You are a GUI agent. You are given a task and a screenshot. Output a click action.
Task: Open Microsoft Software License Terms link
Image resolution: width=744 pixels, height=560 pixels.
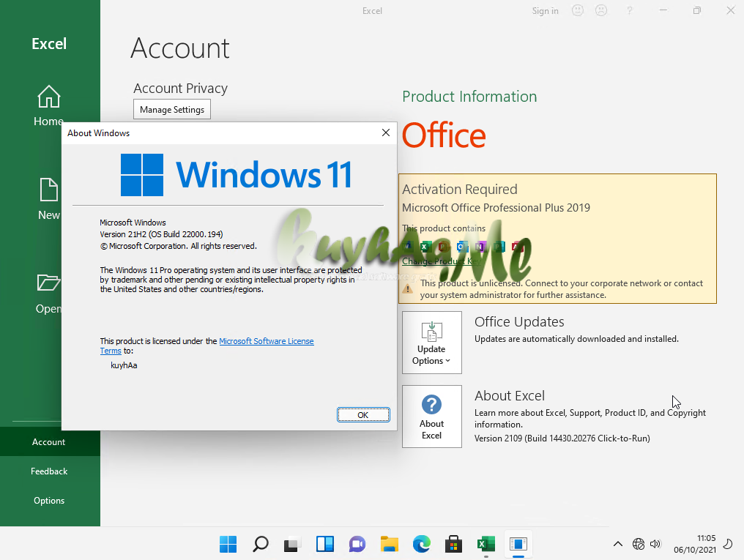(x=267, y=341)
